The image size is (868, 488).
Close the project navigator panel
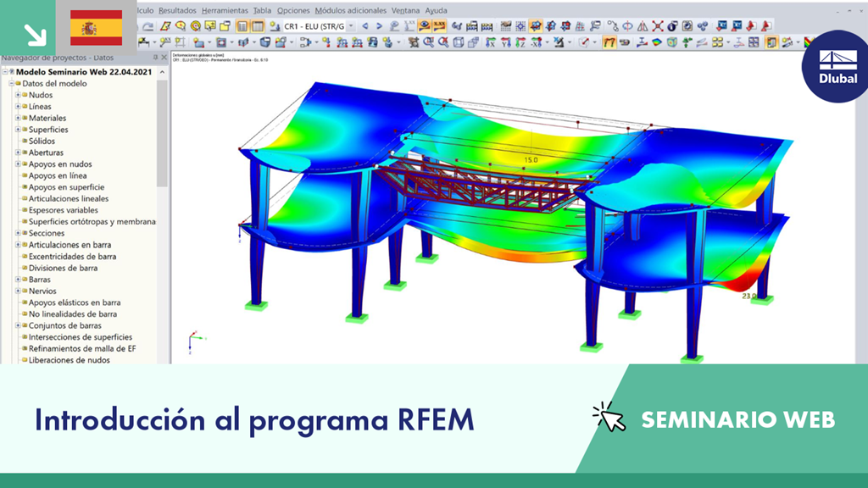(164, 58)
